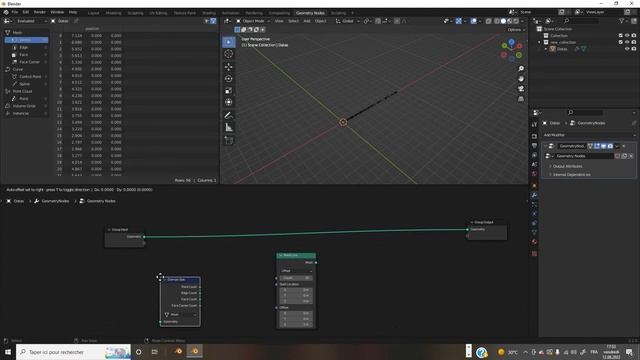This screenshot has height=360, width=640.
Task: Open the Modifier properties wrench tab
Action: pos(534,196)
